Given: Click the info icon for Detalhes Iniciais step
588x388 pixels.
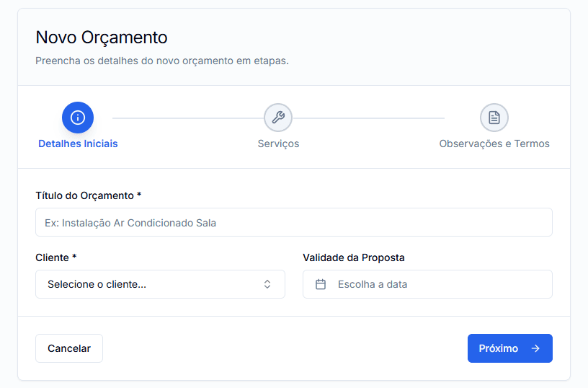Looking at the screenshot, I should coord(78,118).
